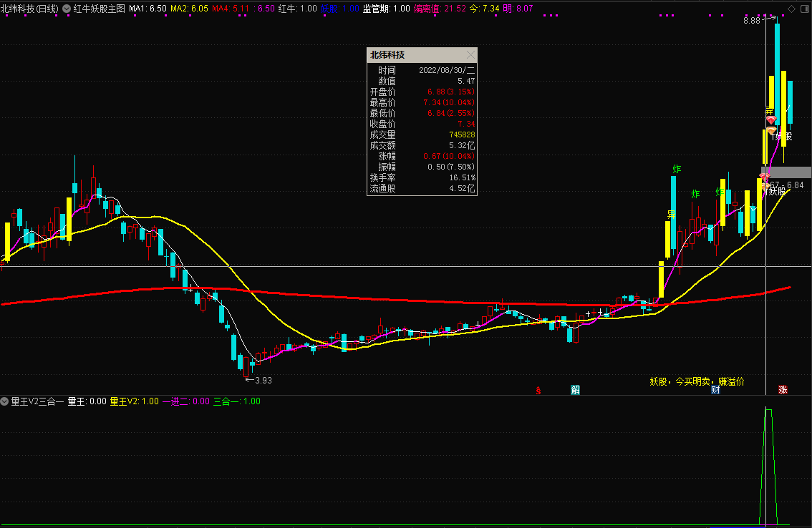The height and width of the screenshot is (528, 812).
Task: Toggle the side panel icon at top right
Action: tap(805, 9)
